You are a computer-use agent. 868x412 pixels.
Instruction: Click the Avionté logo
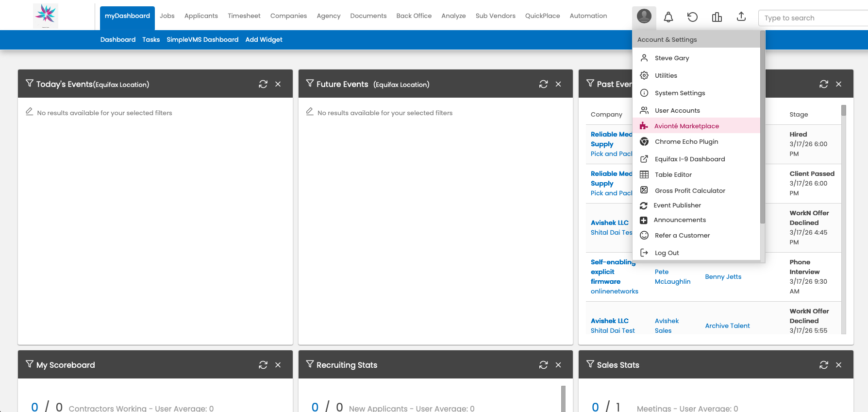[46, 15]
